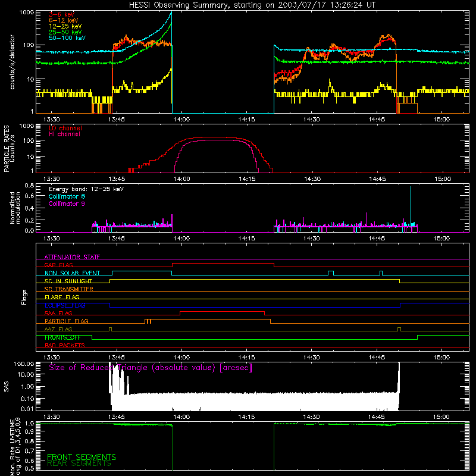Click the "SAS" axis label
Viewport: 476px width, 476px height.
point(7,387)
